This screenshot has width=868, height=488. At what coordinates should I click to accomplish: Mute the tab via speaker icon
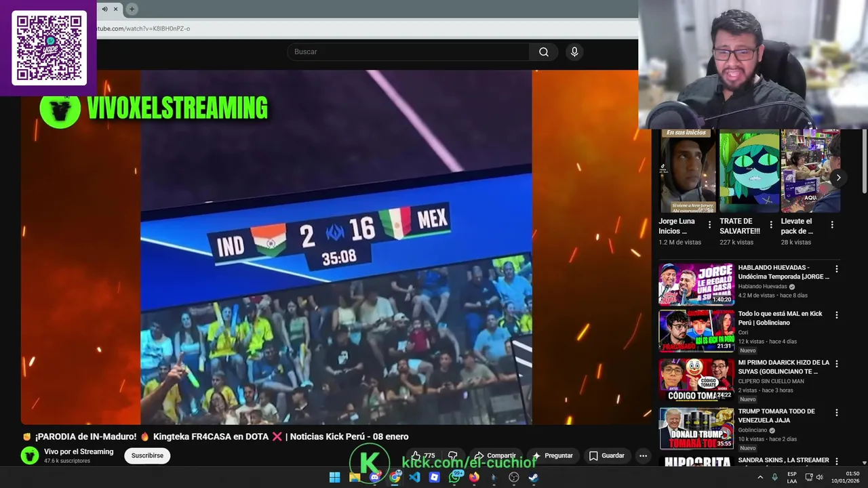coord(104,9)
